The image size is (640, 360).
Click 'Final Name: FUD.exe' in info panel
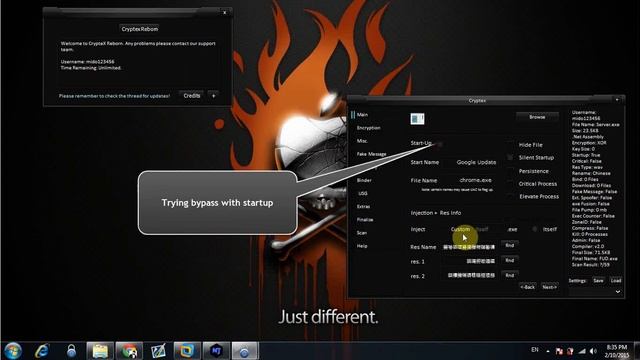click(x=594, y=259)
